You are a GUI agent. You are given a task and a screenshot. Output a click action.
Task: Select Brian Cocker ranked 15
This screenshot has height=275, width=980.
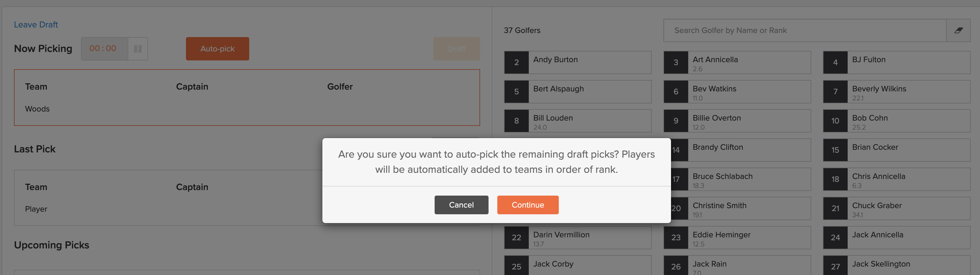[896, 150]
